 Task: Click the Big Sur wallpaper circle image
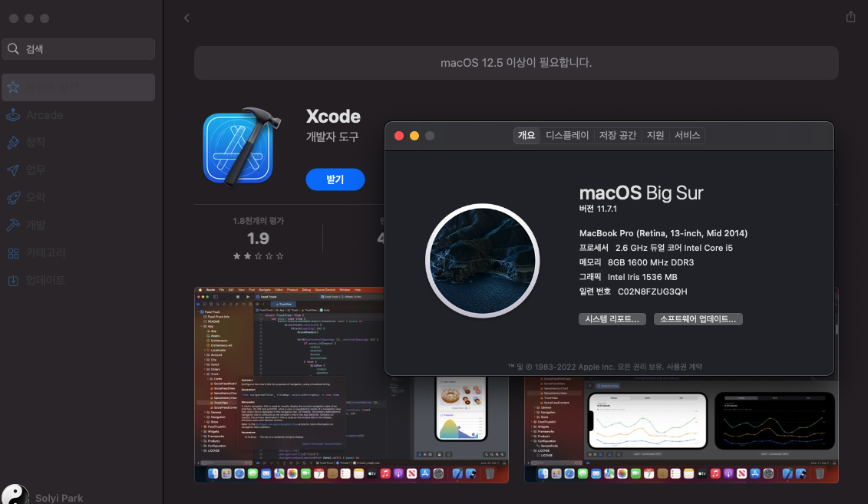pos(482,261)
